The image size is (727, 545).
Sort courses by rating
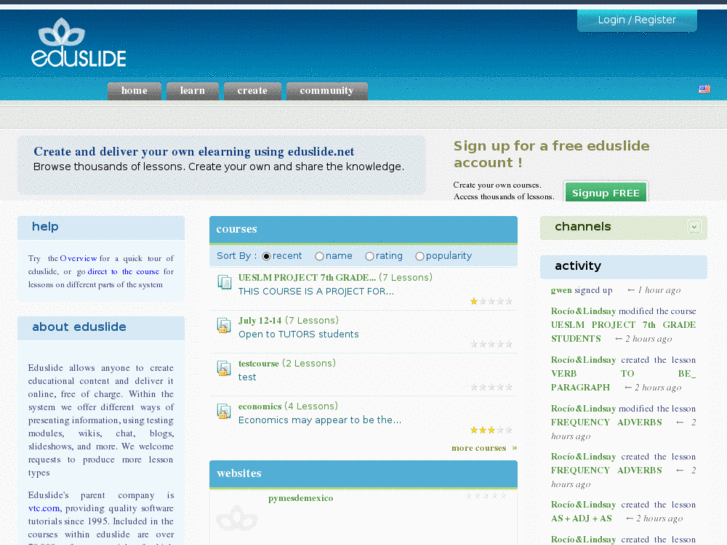click(x=369, y=256)
